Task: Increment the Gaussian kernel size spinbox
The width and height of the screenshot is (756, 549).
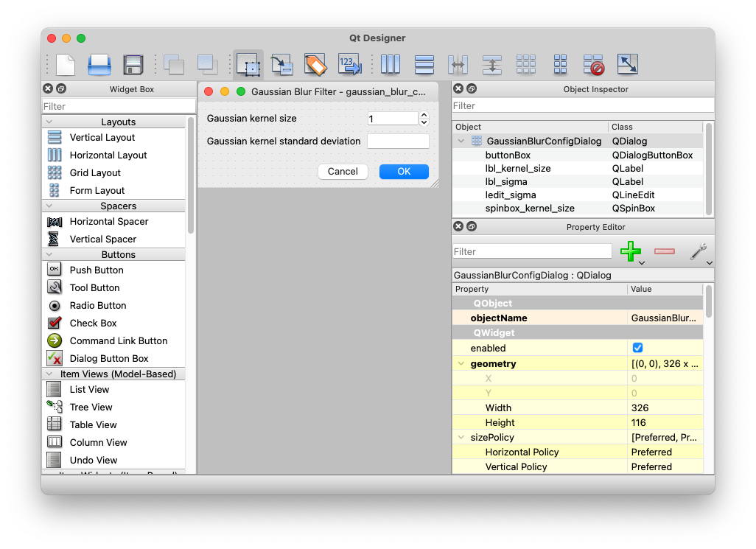Action: [x=424, y=115]
